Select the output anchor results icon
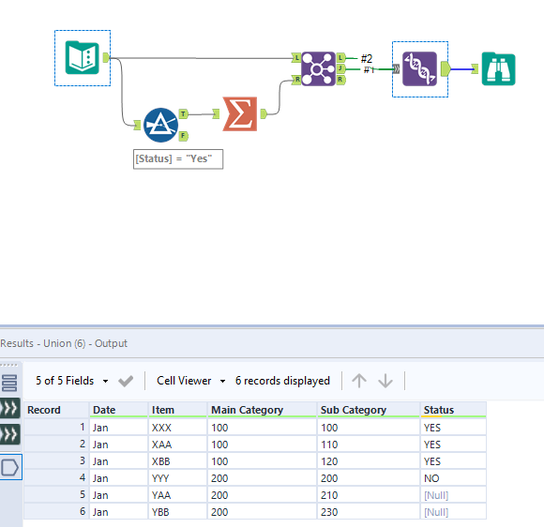The image size is (544, 527). [10, 467]
